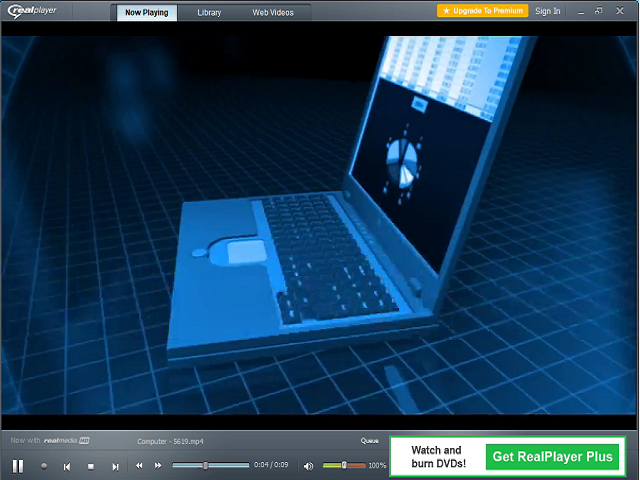Mute the audio with speaker icon
The height and width of the screenshot is (480, 640).
(x=308, y=466)
